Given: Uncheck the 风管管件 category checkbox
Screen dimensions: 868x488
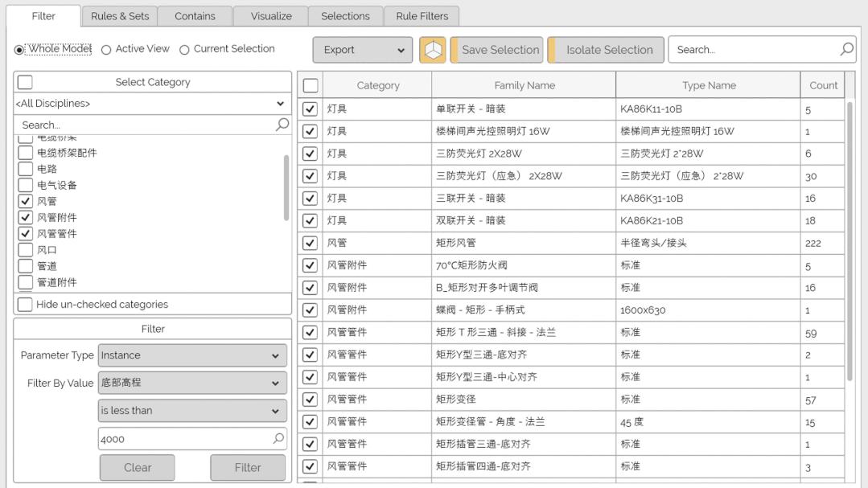Looking at the screenshot, I should [x=25, y=233].
